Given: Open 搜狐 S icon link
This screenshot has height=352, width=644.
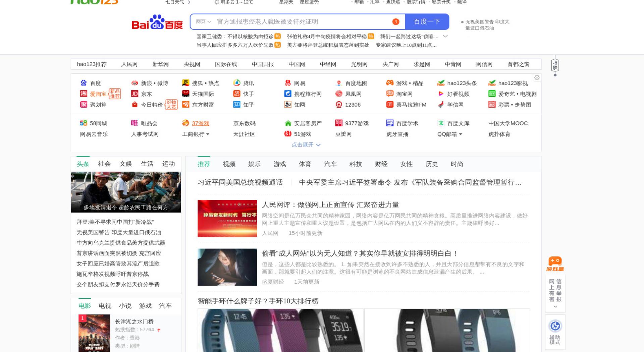Looking at the screenshot, I should point(185,83).
